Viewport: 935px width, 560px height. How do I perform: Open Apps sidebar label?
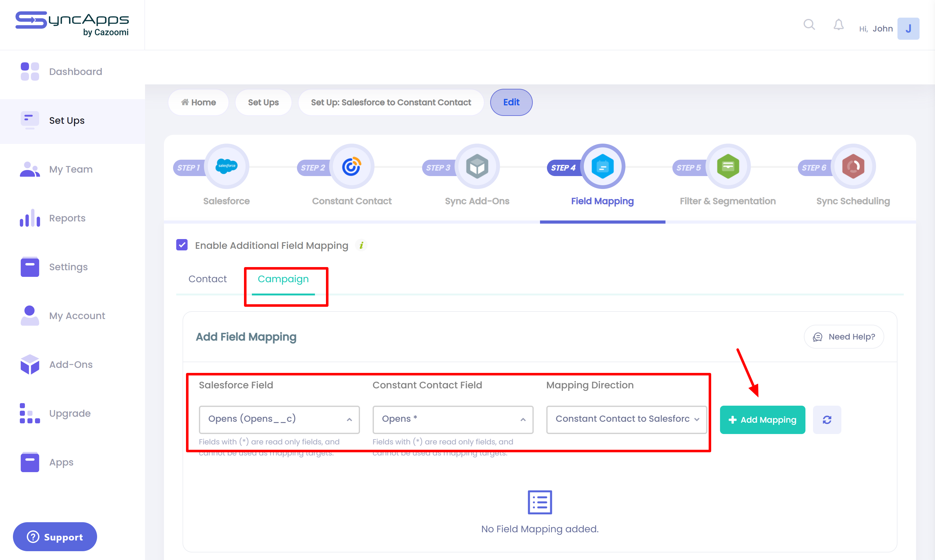point(61,462)
